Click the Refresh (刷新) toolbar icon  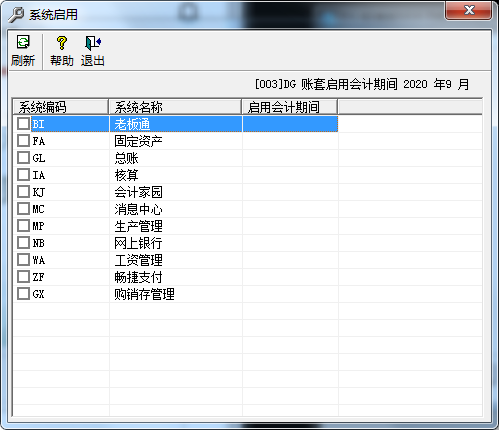[x=23, y=43]
